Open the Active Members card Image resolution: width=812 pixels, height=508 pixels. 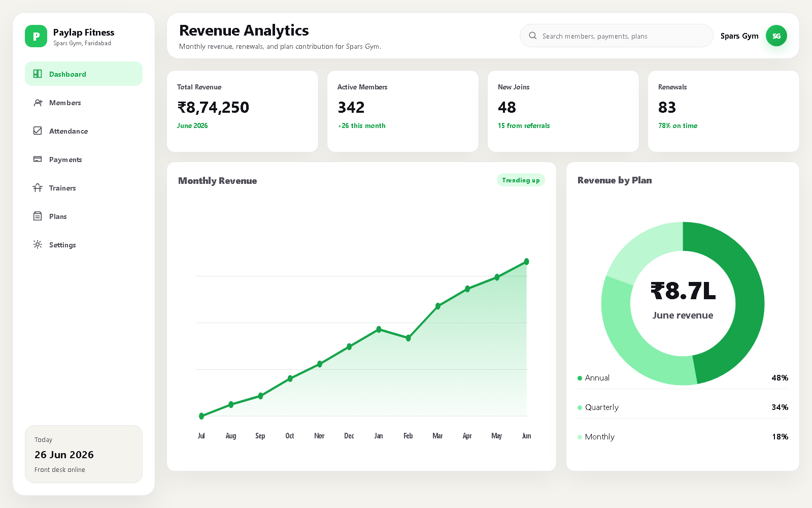point(403,111)
